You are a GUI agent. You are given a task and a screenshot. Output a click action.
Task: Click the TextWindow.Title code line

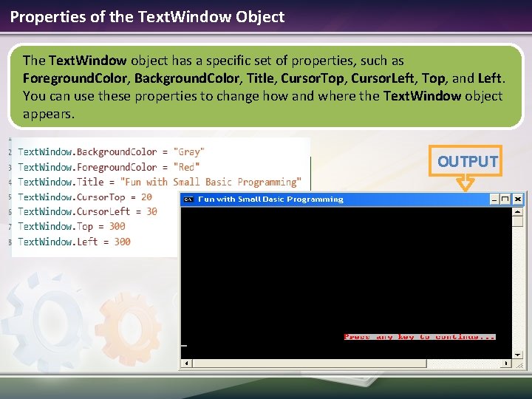click(x=160, y=182)
